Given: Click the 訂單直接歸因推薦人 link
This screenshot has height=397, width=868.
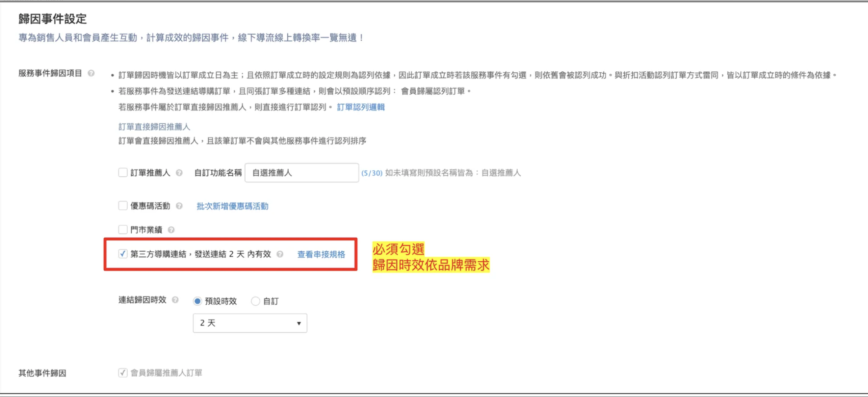Looking at the screenshot, I should tap(154, 127).
